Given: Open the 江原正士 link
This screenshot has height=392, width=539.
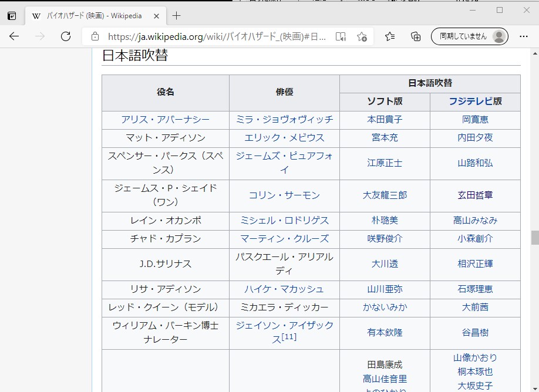Looking at the screenshot, I should 385,163.
